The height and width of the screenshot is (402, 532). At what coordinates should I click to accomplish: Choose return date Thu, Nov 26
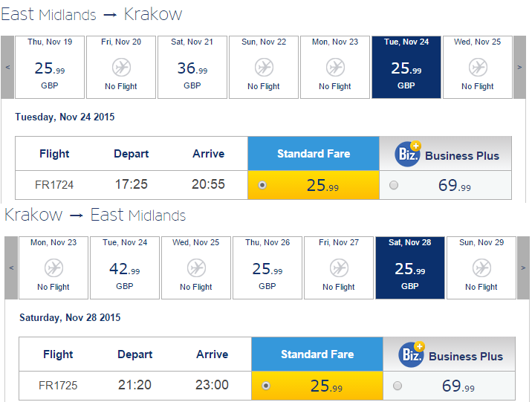click(267, 268)
